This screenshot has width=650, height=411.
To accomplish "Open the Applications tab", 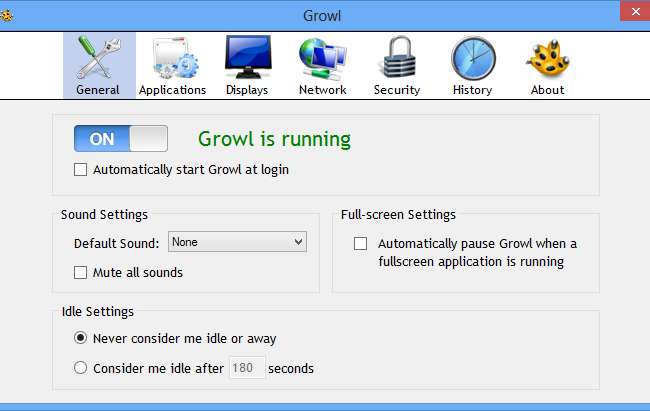I will click(x=172, y=66).
